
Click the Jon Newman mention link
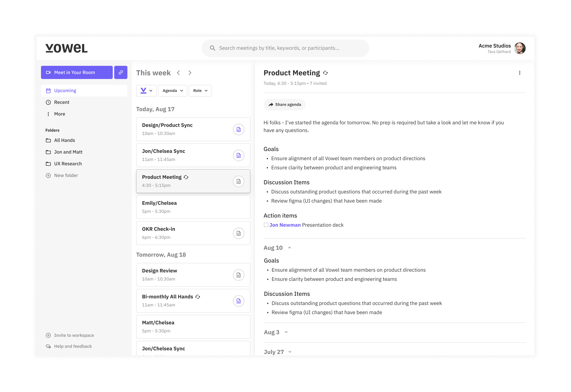click(285, 225)
